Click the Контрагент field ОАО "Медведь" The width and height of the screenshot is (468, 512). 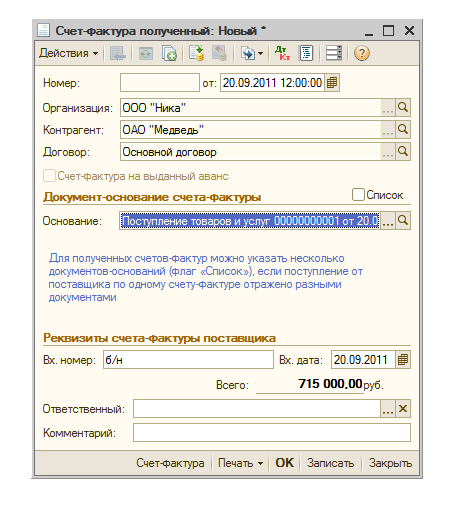pos(250,130)
